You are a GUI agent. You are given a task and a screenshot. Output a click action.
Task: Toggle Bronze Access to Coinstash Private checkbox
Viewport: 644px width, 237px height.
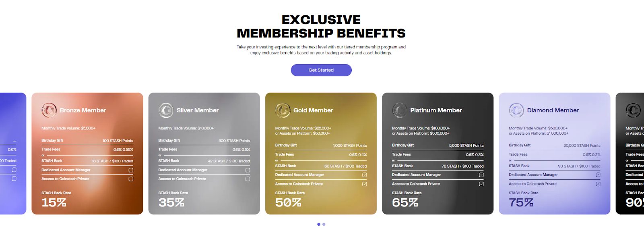(131, 179)
